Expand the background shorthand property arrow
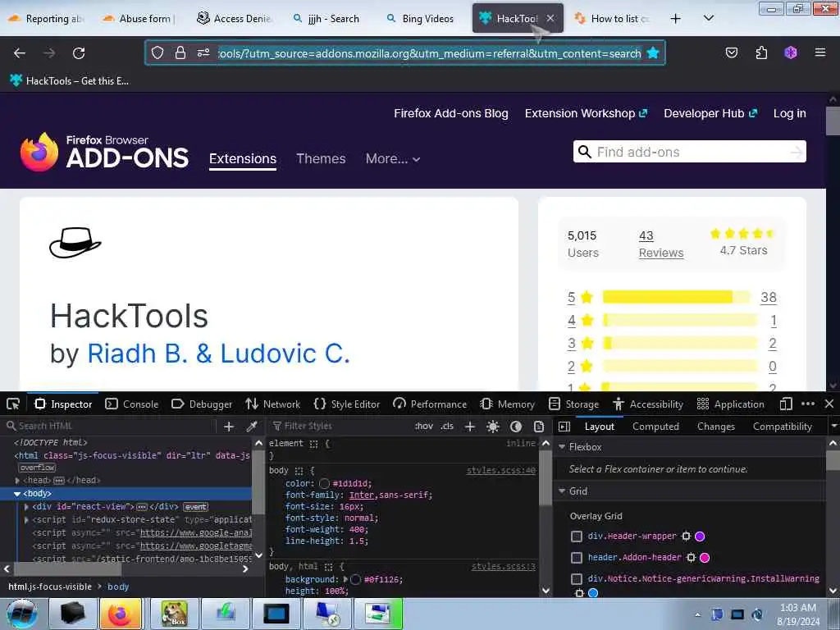 click(x=345, y=580)
